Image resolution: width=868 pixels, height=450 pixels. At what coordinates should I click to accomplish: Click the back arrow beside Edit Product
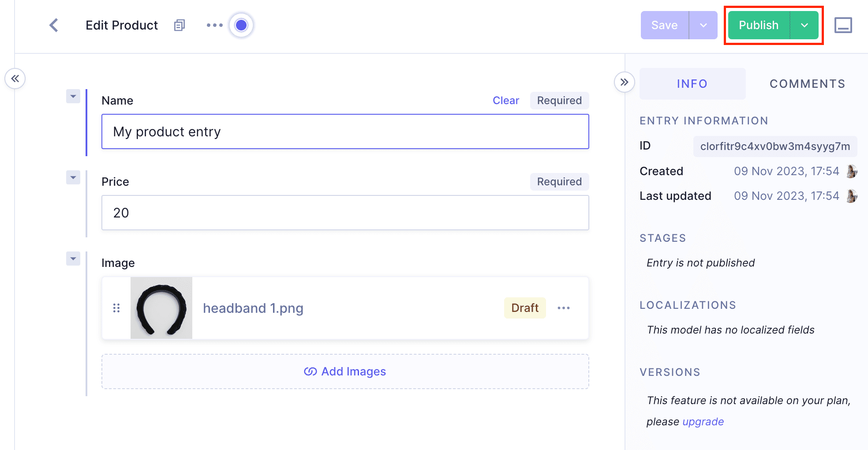coord(54,25)
